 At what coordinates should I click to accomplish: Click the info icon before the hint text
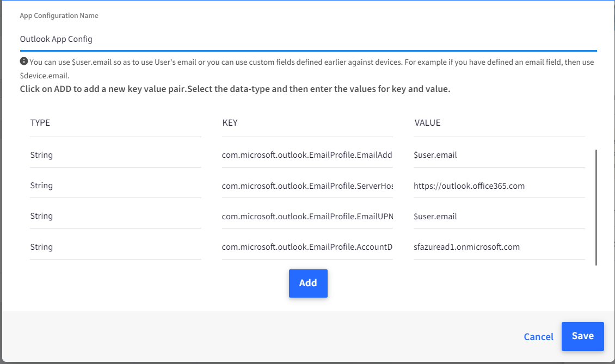[24, 61]
